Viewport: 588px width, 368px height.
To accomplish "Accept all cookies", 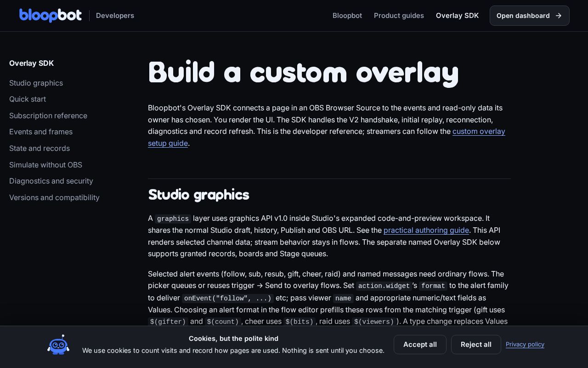I will 420,345.
